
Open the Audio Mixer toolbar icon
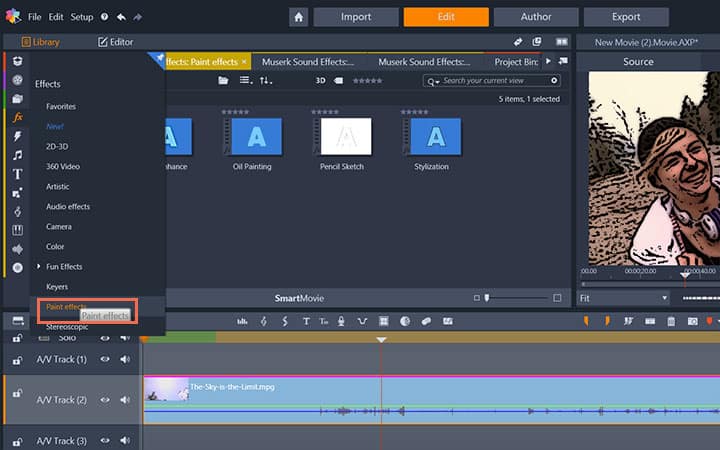(x=242, y=321)
